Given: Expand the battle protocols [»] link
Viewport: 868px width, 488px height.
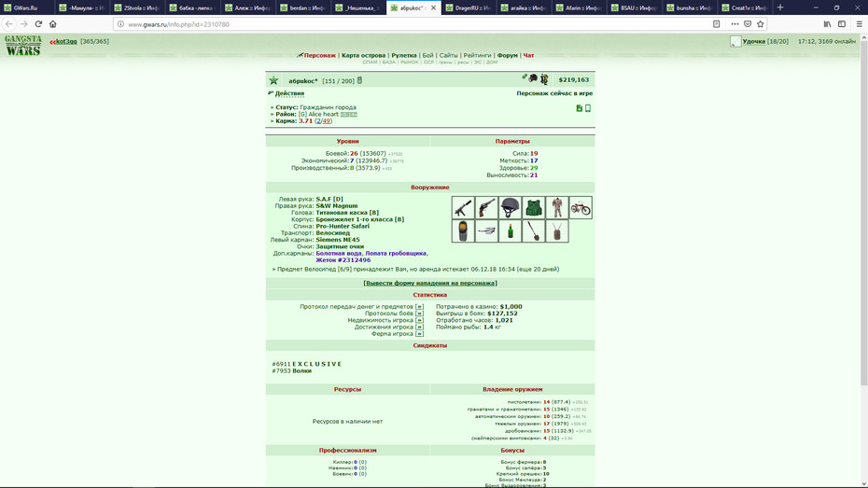Looking at the screenshot, I should tap(419, 314).
